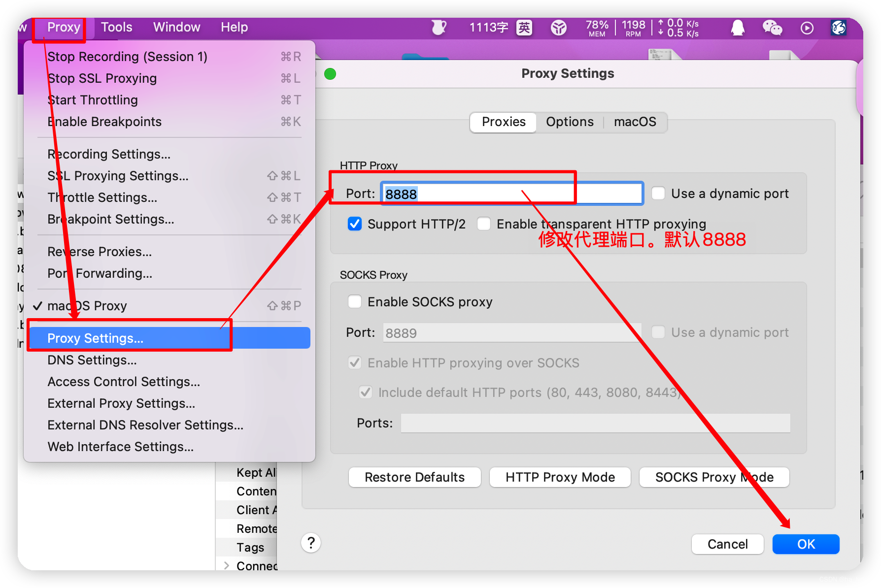This screenshot has width=881, height=588.
Task: Select the Tags row in background list
Action: pos(246,547)
